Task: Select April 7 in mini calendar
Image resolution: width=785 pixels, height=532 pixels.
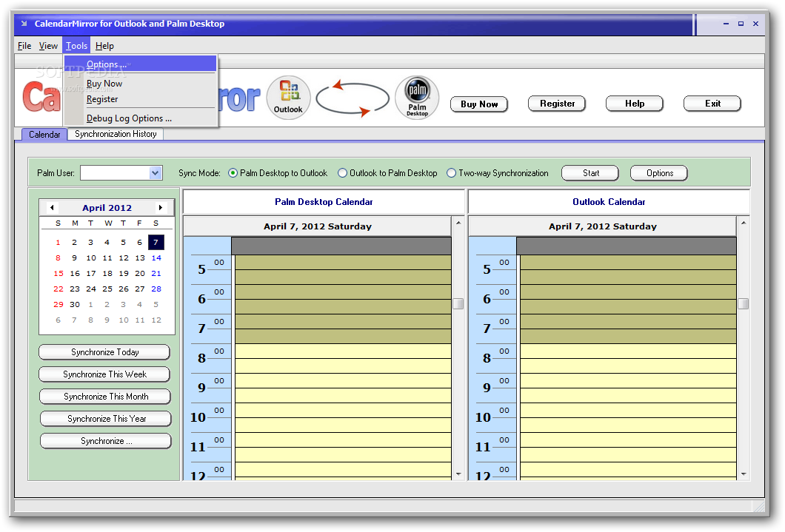Action: [x=156, y=243]
